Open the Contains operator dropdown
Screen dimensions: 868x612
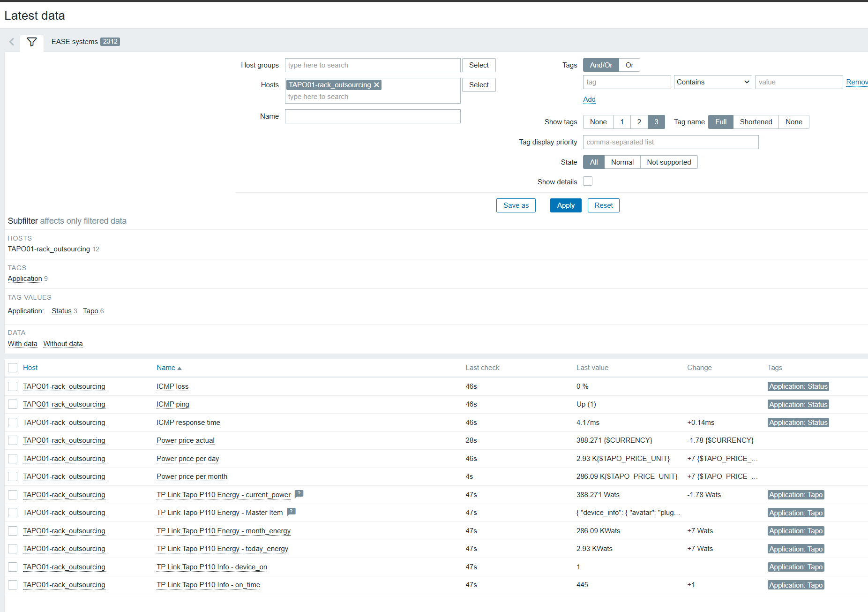tap(712, 82)
